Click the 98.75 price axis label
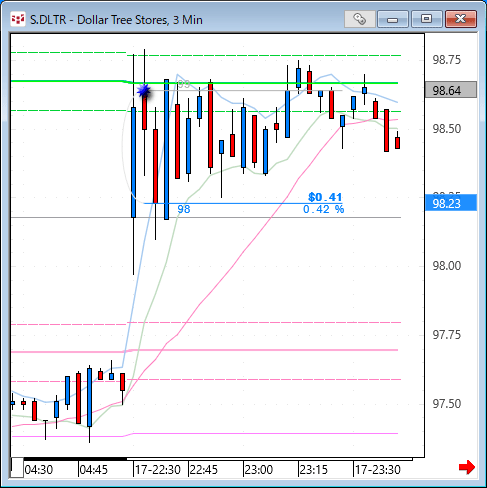Screen dimensions: 487x488 coord(447,60)
